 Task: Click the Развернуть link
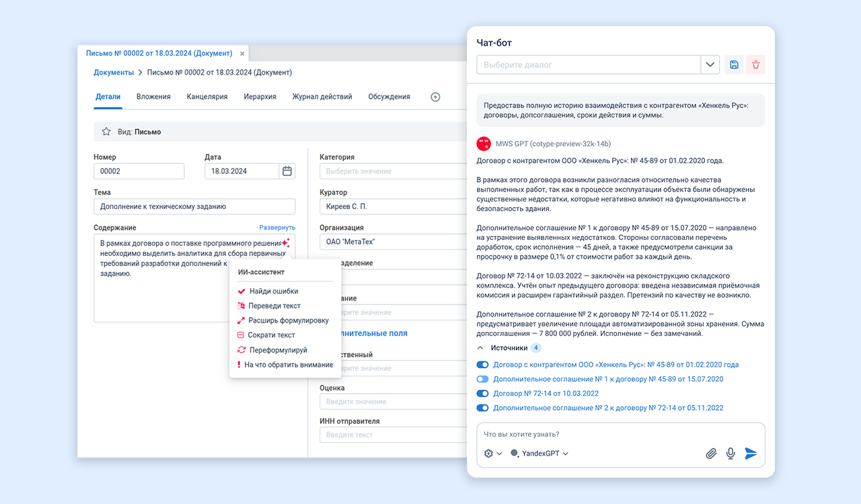click(x=277, y=228)
